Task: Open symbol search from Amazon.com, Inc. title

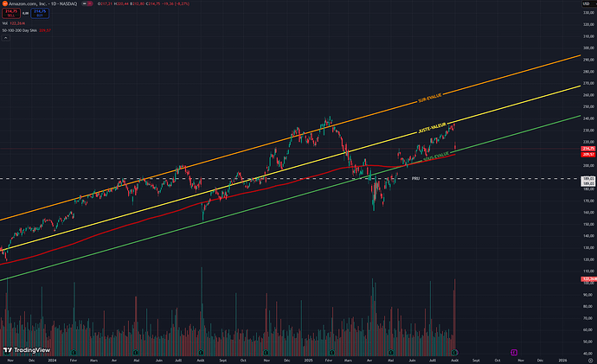Action: click(x=28, y=3)
